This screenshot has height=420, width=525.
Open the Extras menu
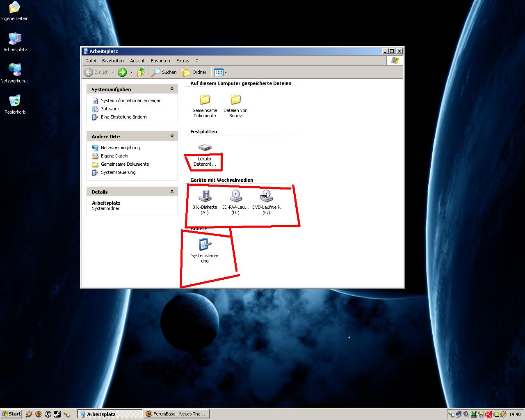tap(183, 61)
